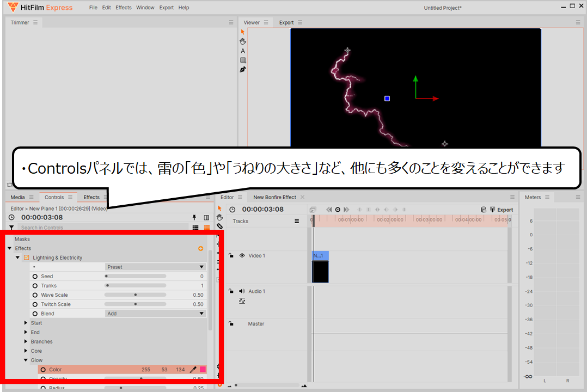Image resolution: width=587 pixels, height=392 pixels.
Task: Open the Edit menu
Action: 106,8
